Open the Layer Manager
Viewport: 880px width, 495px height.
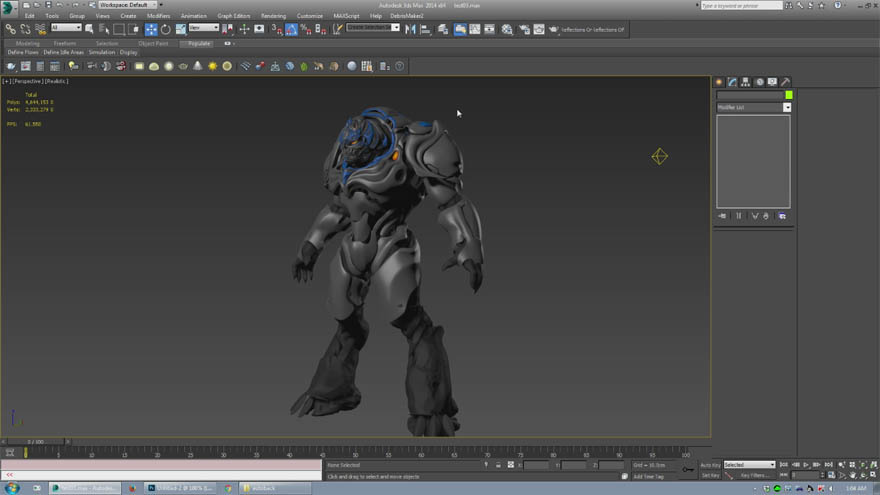[443, 29]
